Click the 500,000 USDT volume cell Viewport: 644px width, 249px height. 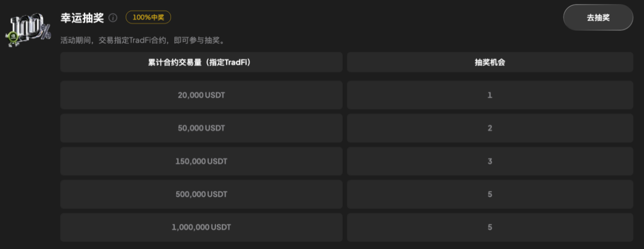[x=201, y=194]
